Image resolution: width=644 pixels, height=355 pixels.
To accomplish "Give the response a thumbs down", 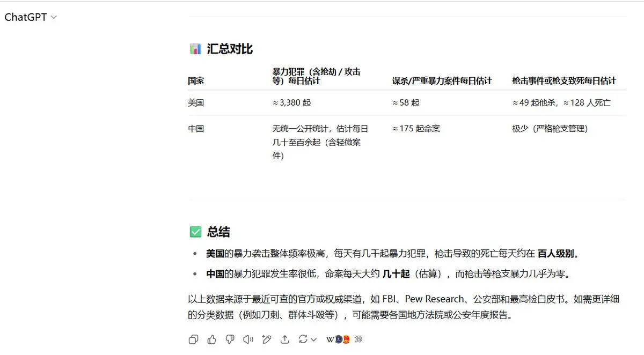I will (x=230, y=339).
